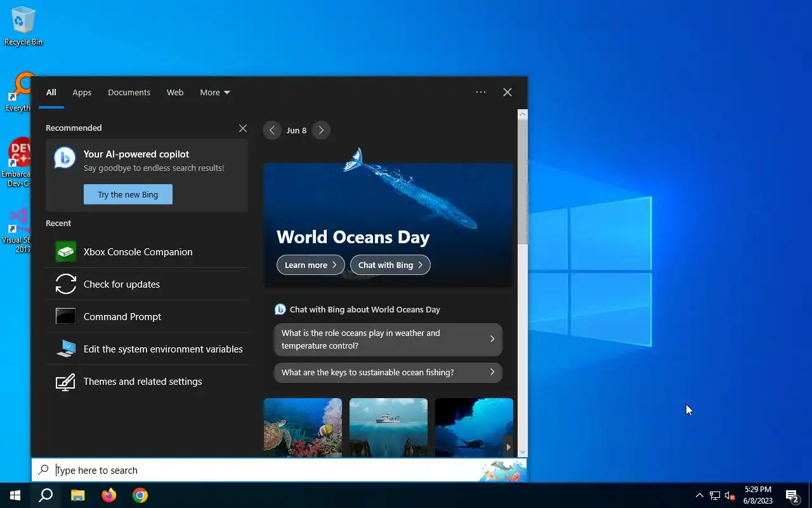Open the Recycle Bin desktop icon

(23, 27)
